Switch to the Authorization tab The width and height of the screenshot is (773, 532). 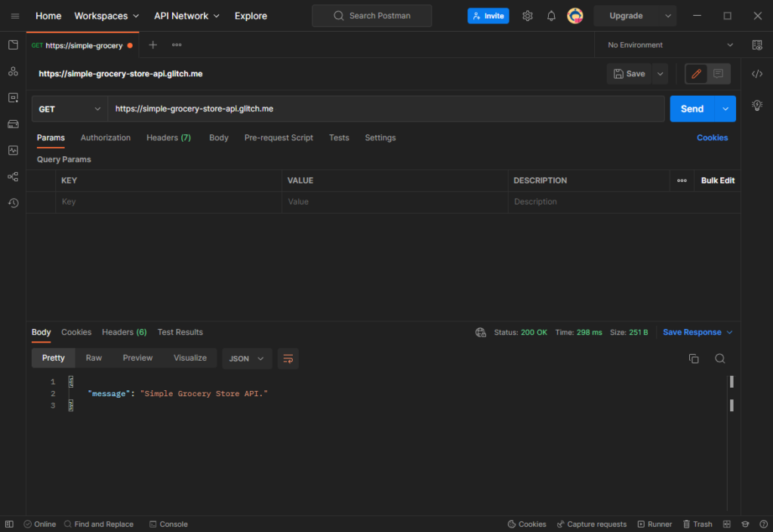pyautogui.click(x=106, y=137)
